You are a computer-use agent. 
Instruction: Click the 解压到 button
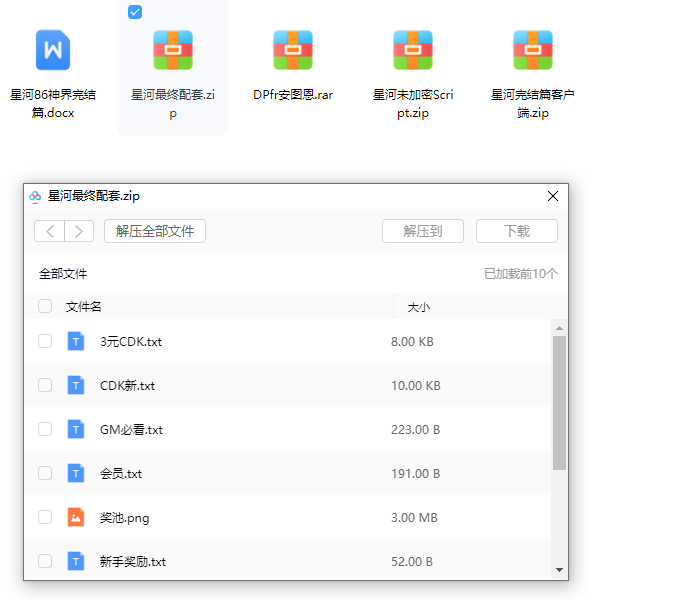coord(424,231)
